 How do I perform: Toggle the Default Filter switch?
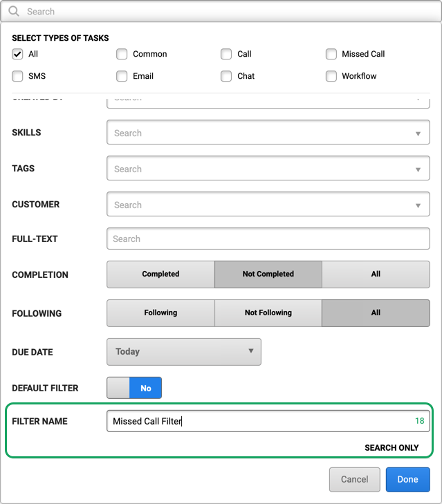coord(134,388)
